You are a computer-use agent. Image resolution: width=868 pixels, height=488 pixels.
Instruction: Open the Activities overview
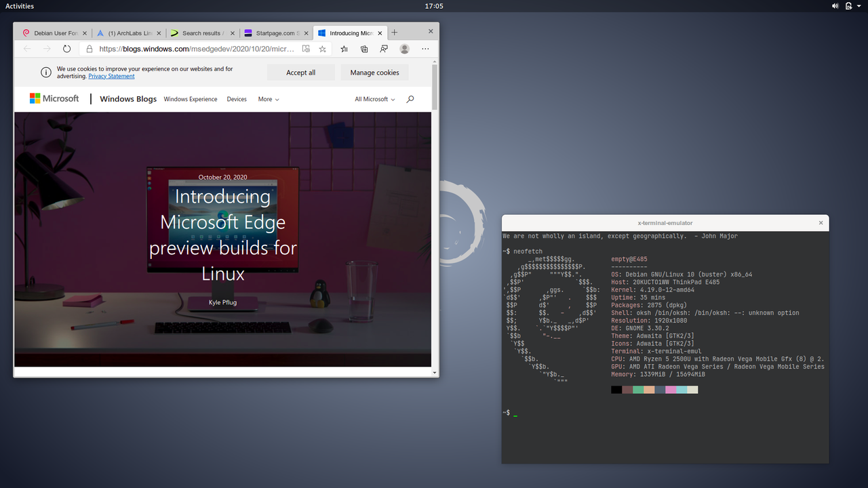(x=20, y=6)
